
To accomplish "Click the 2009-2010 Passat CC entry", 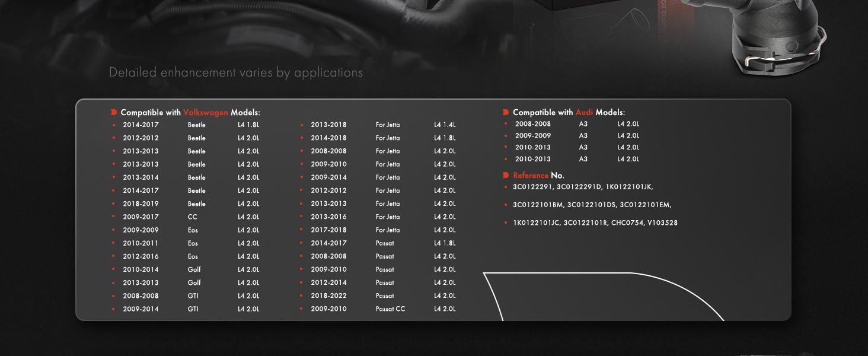I will 378,309.
